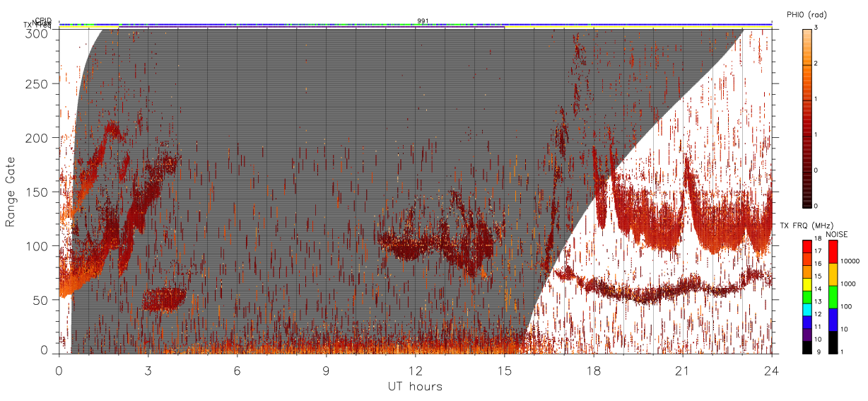The image size is (868, 401).
Task: Click the 'UT hours' x-axis label
Action: tap(415, 386)
